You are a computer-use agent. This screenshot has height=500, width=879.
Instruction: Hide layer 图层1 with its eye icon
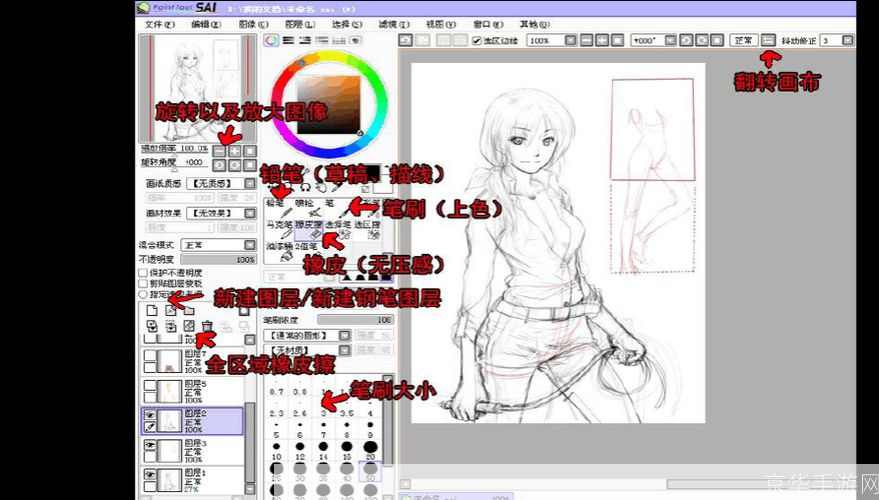coord(150,474)
